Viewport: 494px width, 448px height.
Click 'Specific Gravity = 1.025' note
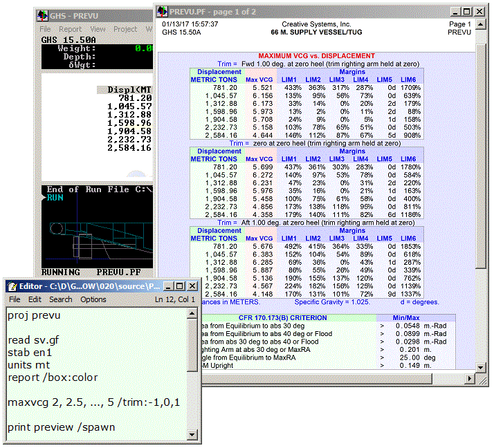click(332, 302)
